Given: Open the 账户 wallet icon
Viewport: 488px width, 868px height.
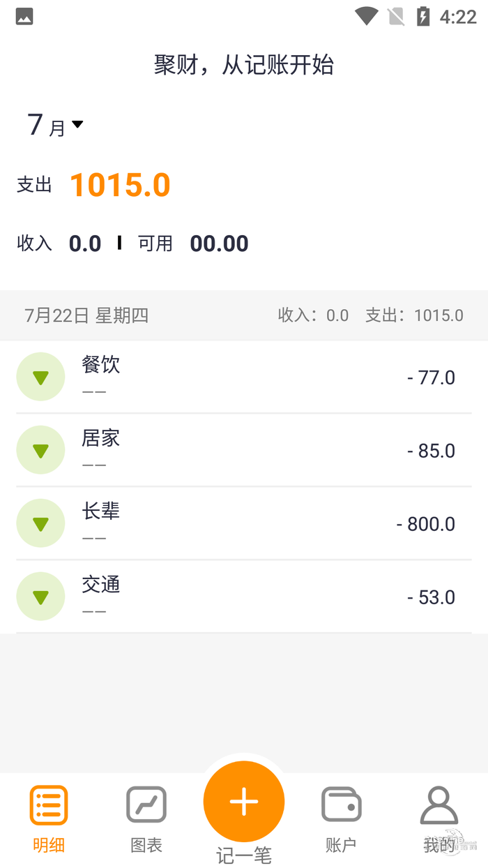Looking at the screenshot, I should [341, 805].
